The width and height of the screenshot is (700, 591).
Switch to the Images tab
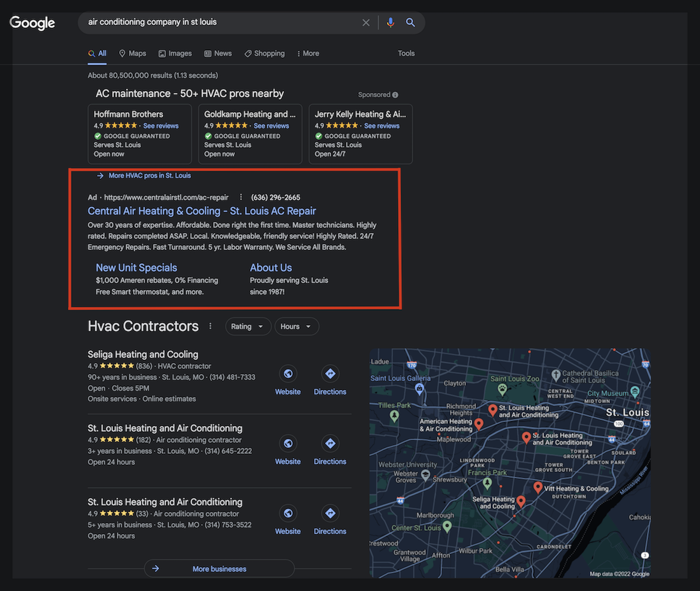(x=175, y=53)
